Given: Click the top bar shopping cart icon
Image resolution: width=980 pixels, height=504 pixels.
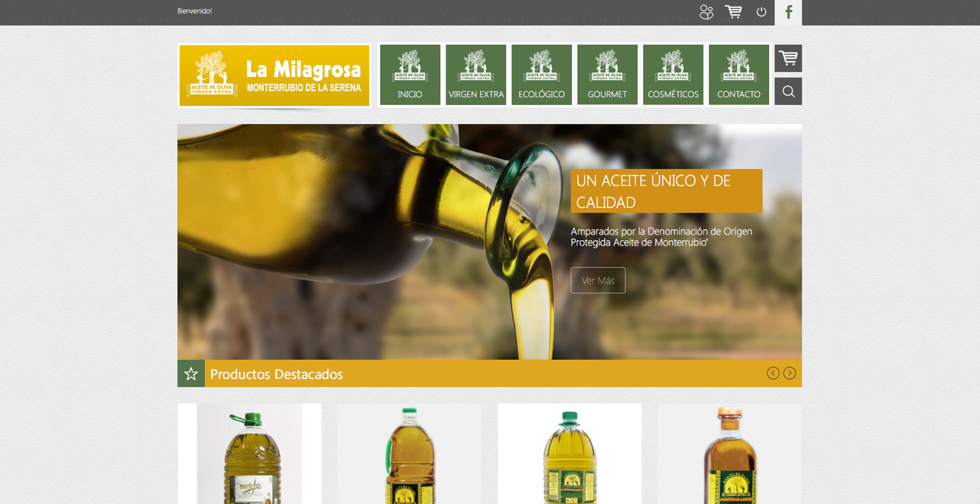Looking at the screenshot, I should click(733, 12).
